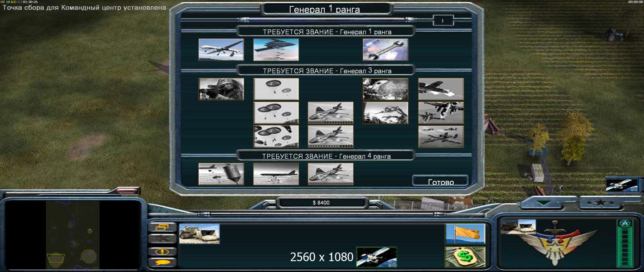Image resolution: width=644 pixels, height=272 pixels.
Task: Click the $ 8400 money display
Action: pos(321,203)
